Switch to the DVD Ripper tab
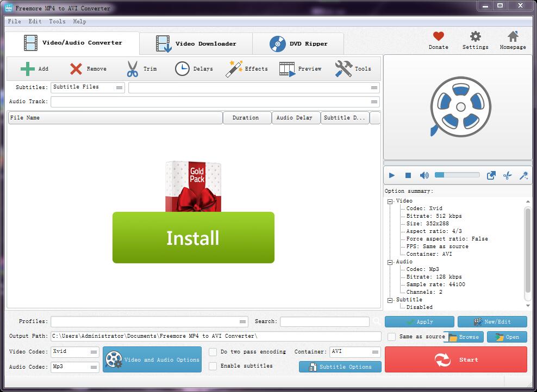Image resolution: width=537 pixels, height=392 pixels. (x=298, y=44)
